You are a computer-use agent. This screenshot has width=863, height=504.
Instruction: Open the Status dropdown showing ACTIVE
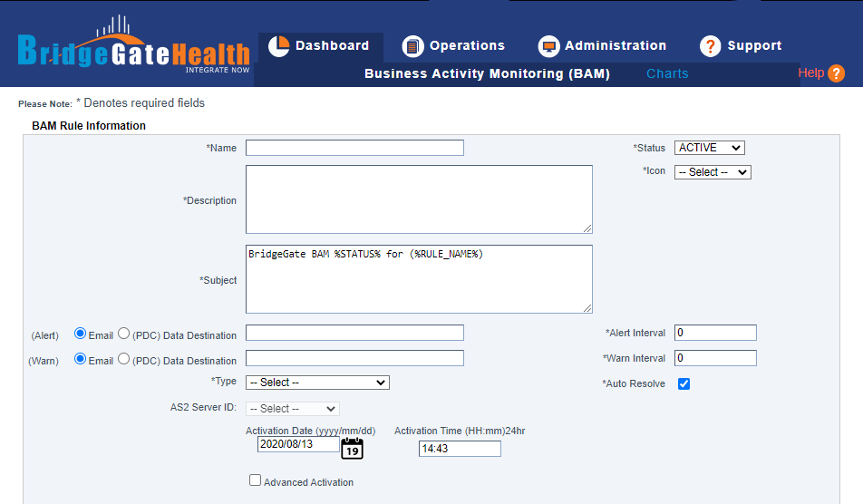[x=709, y=148]
